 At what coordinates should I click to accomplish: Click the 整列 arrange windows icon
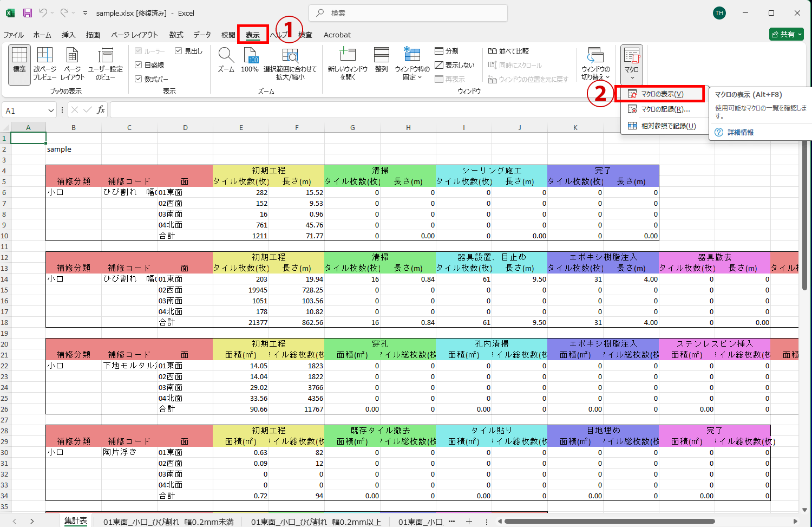pos(381,60)
